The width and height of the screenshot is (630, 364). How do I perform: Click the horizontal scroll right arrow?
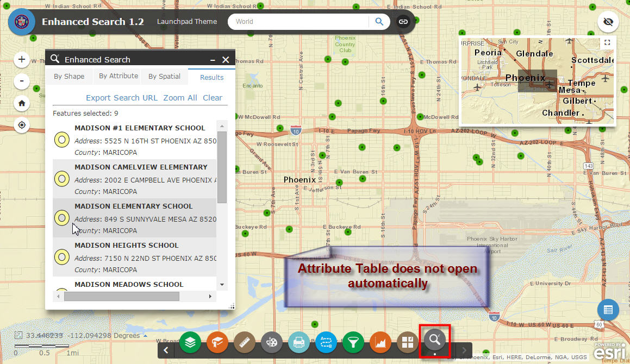pyautogui.click(x=210, y=297)
